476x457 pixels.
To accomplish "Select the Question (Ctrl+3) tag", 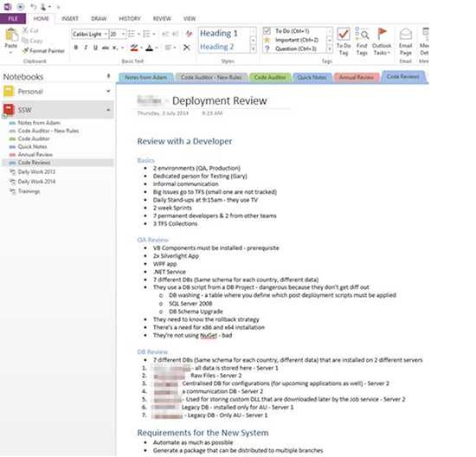I will click(267, 48).
